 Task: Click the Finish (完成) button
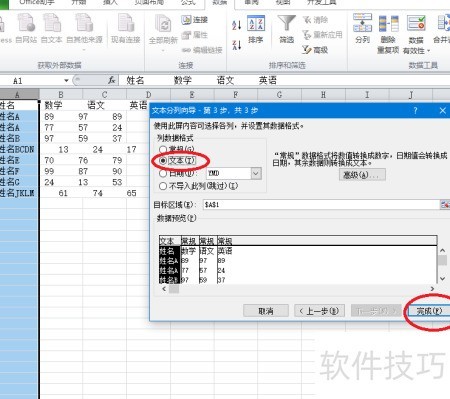pos(429,311)
